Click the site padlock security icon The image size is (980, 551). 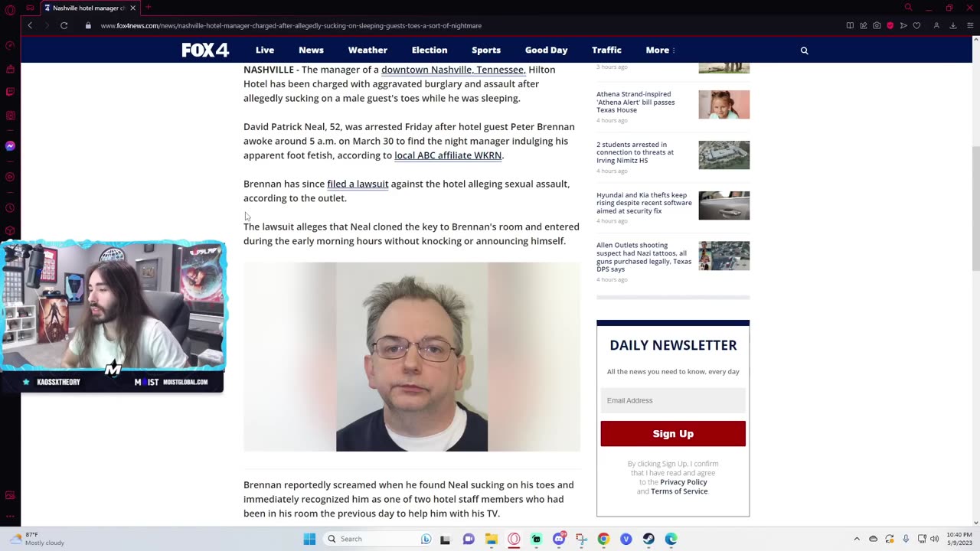click(x=88, y=25)
